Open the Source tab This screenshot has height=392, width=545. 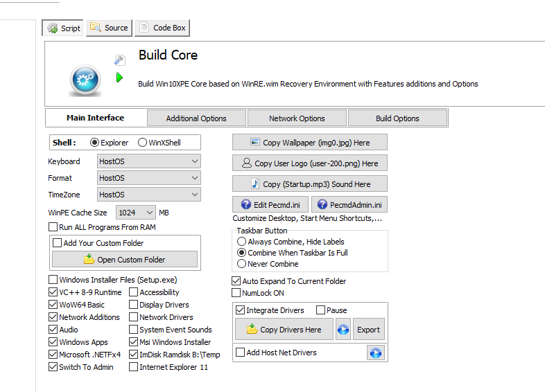[x=109, y=28]
